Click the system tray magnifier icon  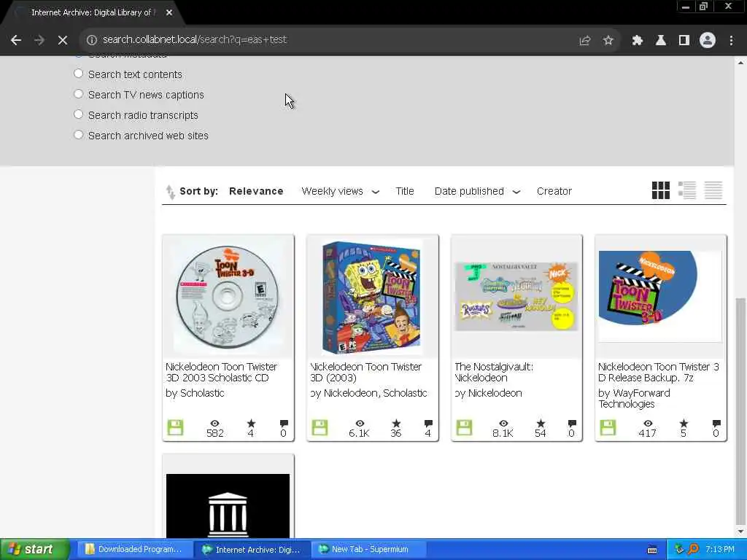(693, 549)
